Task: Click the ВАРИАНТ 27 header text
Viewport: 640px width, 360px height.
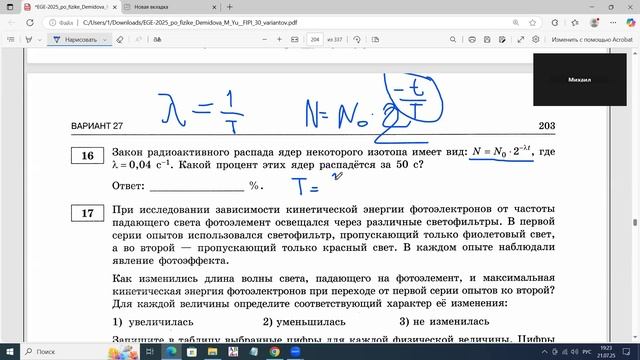Action: pos(97,126)
